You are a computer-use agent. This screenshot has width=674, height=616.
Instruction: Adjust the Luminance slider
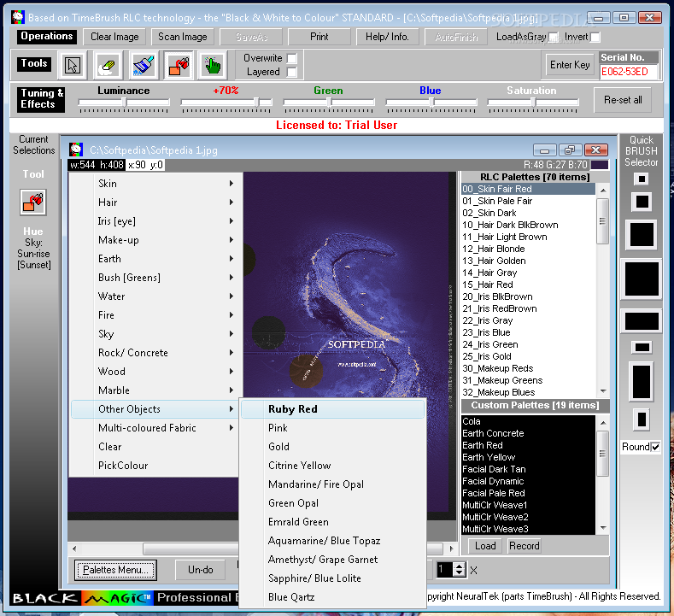click(124, 103)
